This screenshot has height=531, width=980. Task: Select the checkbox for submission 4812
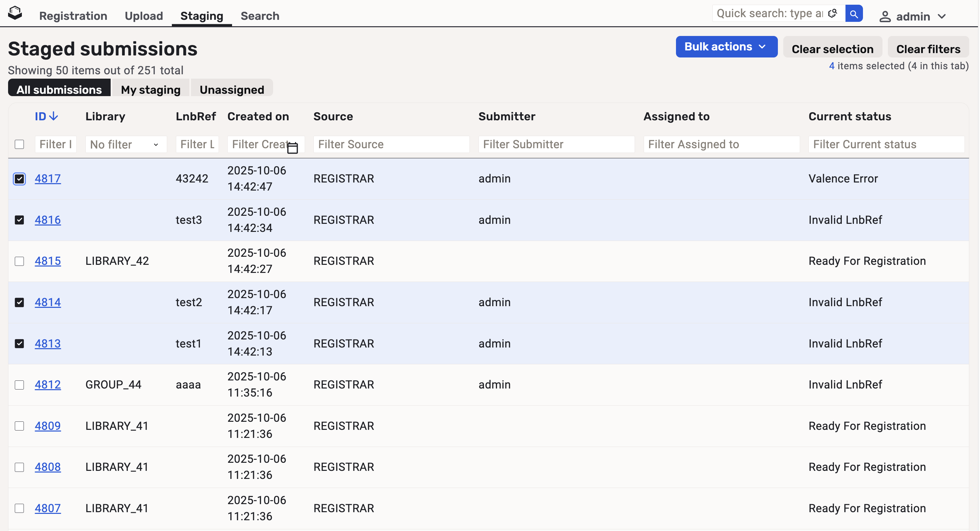point(20,385)
